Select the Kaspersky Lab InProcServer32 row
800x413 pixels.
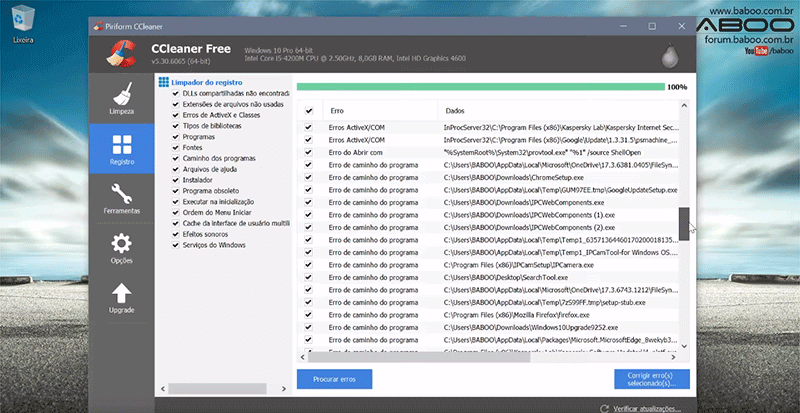[x=488, y=127]
